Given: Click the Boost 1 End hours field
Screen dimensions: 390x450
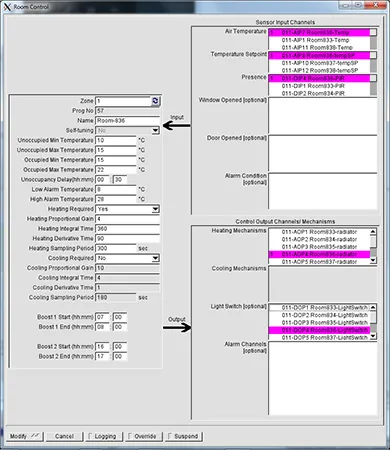Looking at the screenshot, I should tap(102, 327).
